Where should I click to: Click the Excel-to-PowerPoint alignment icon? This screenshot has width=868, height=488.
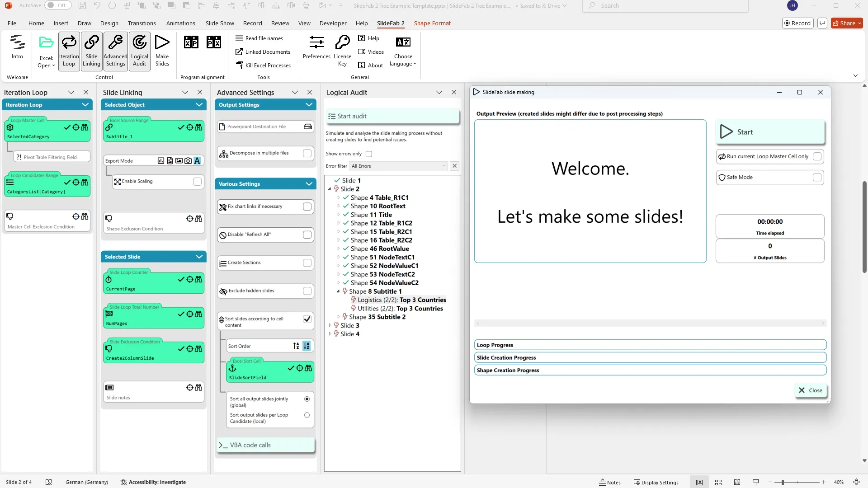pos(191,42)
